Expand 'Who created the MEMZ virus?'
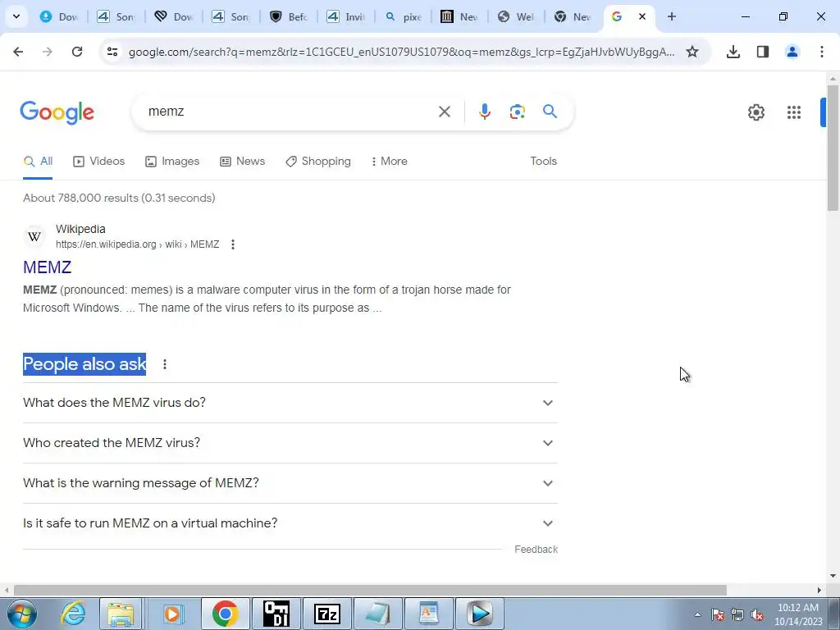Image resolution: width=840 pixels, height=630 pixels. tap(290, 443)
